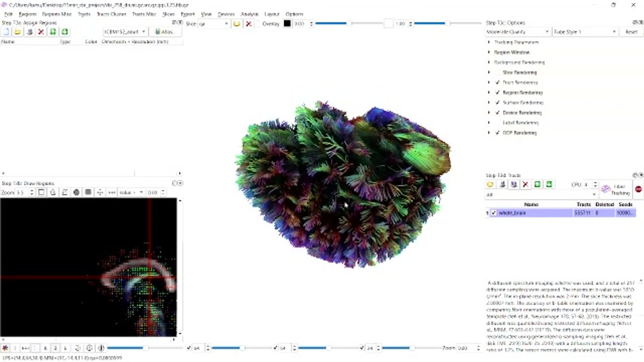Screen dimensions: 644x362
Task: Click the black overlay color swatch
Action: click(287, 23)
